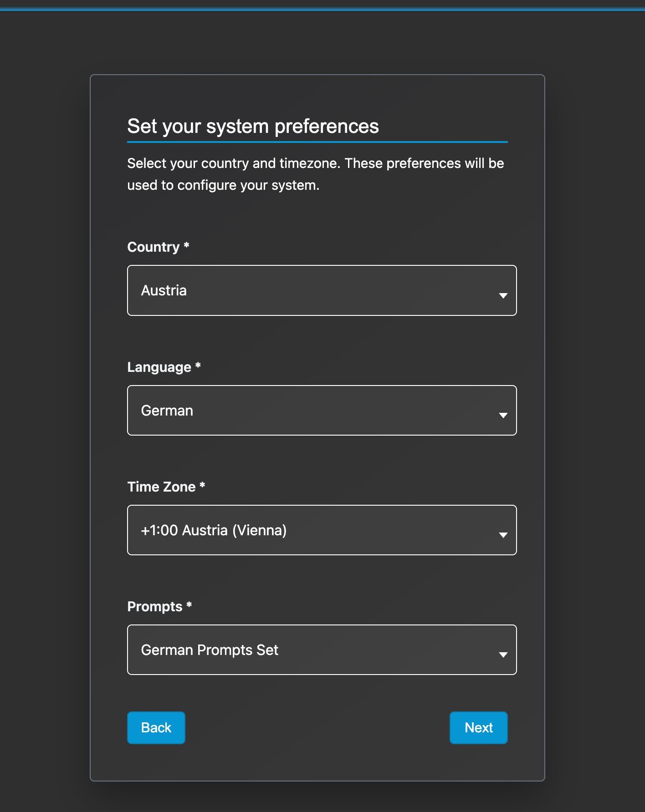Go back with the Back button

156,728
